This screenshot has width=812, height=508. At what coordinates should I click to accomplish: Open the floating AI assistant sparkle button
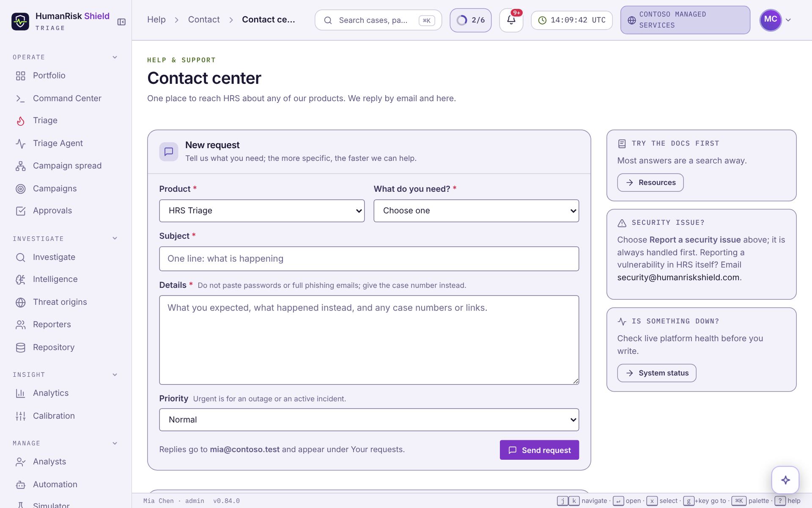coord(785,480)
